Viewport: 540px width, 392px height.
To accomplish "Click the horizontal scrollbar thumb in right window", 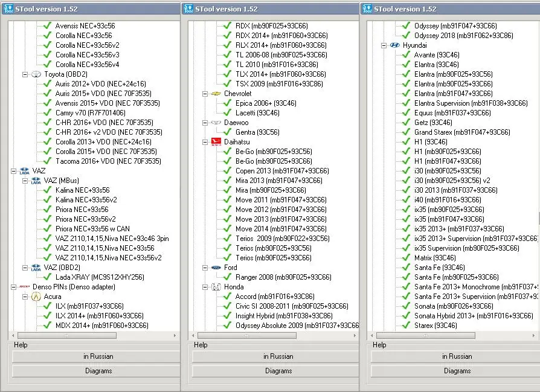I will point(426,335).
